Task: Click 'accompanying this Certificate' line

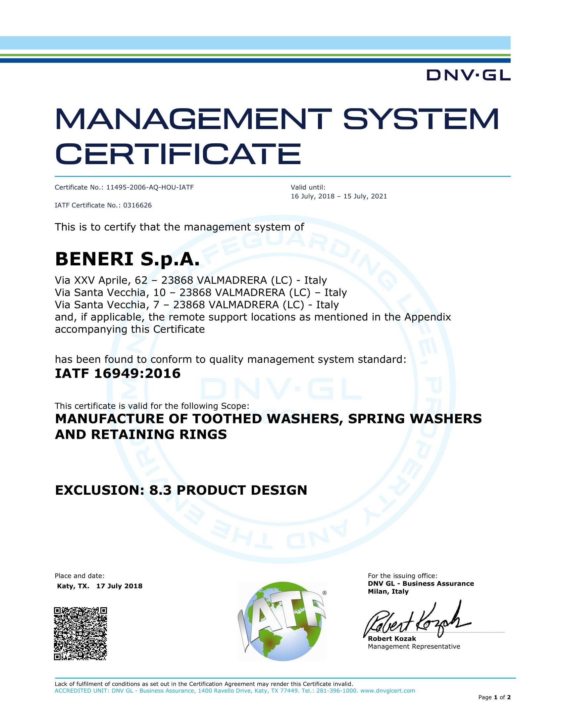Action: 130,329
